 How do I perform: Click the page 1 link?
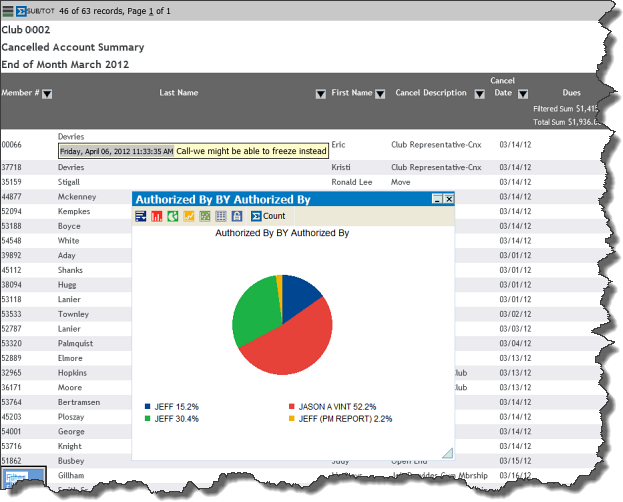[x=151, y=11]
